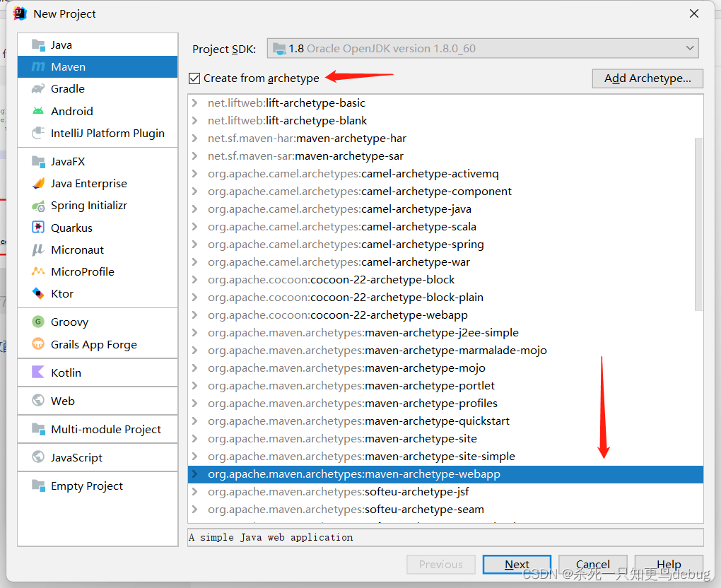
Task: Expand the camel-archetype-spring node
Action: click(x=195, y=244)
